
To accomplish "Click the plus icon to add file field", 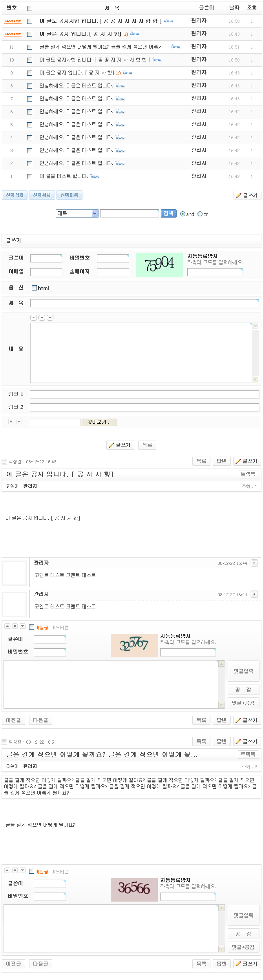I will click(x=11, y=421).
